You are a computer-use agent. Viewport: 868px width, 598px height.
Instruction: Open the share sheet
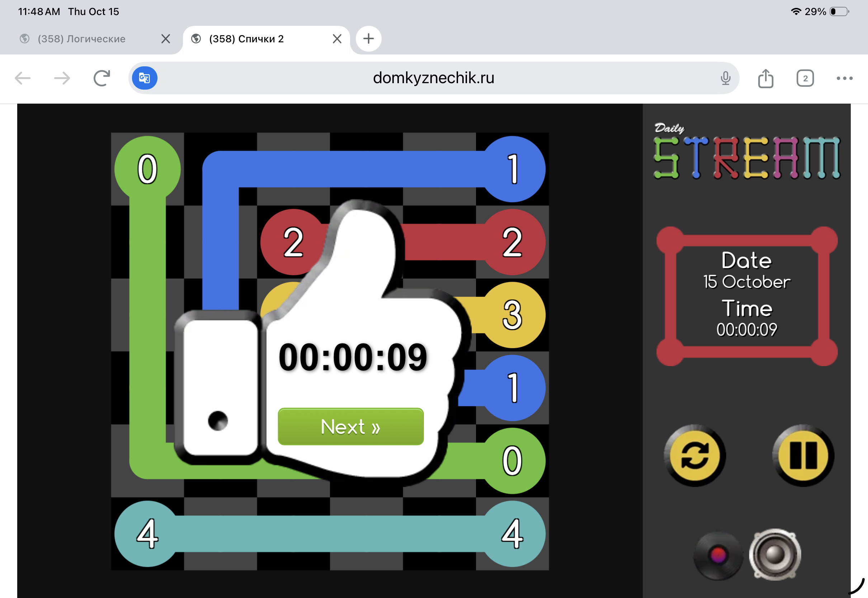[766, 78]
